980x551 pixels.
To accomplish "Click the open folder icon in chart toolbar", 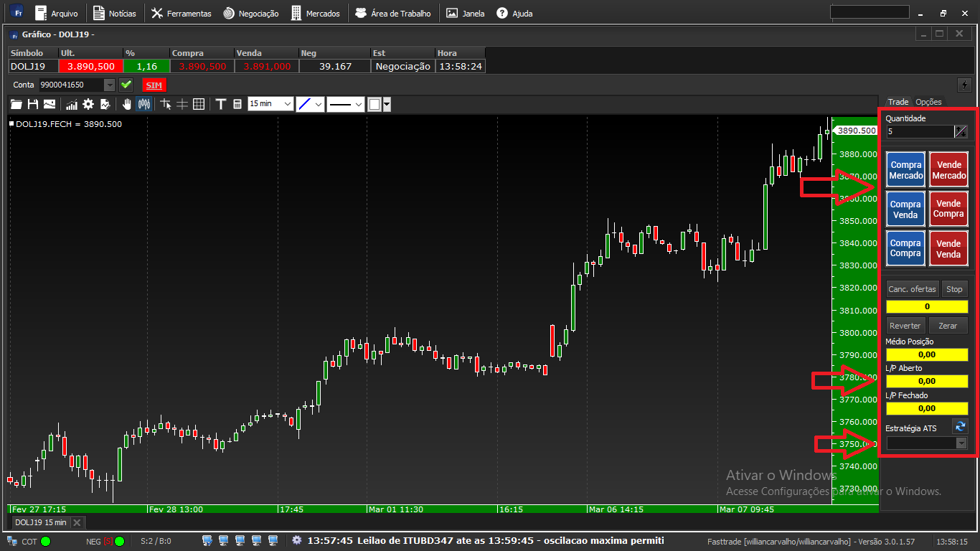I will click(x=16, y=104).
